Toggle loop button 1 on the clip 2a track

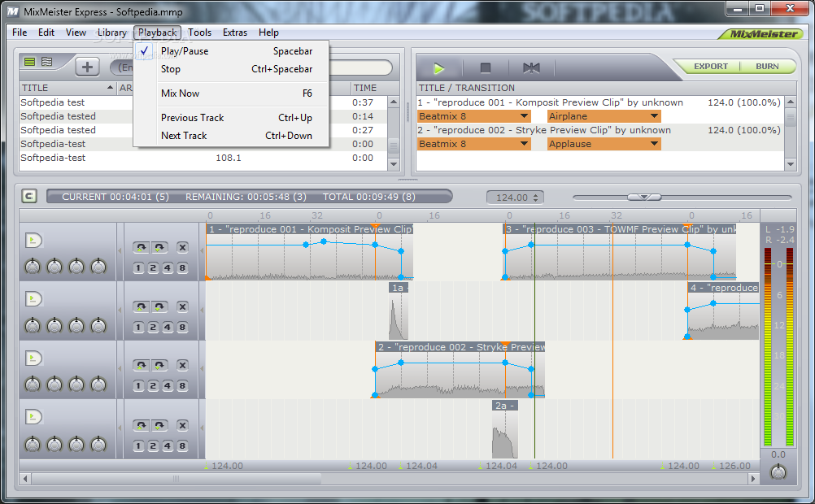138,445
